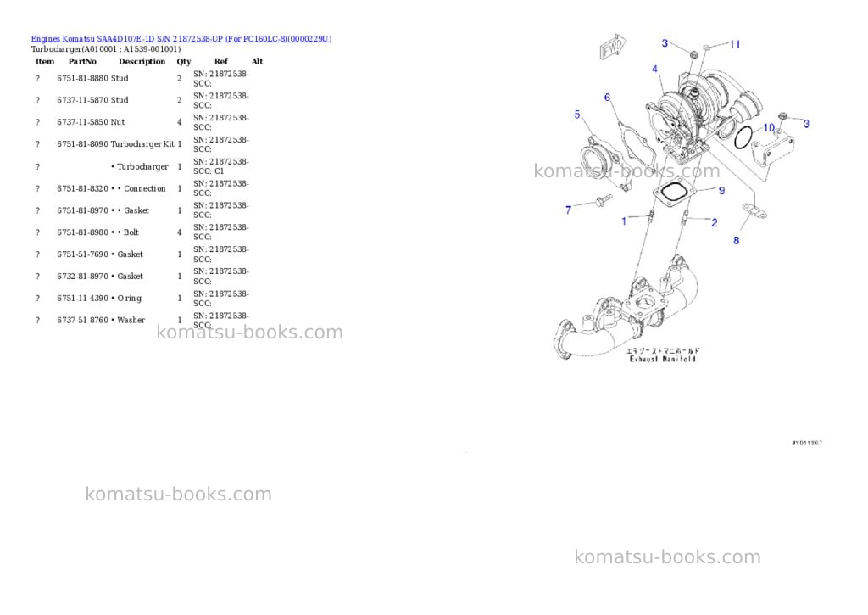This screenshot has width=868, height=615.
Task: Select part number 6732-81-8970
Action: pyautogui.click(x=82, y=277)
